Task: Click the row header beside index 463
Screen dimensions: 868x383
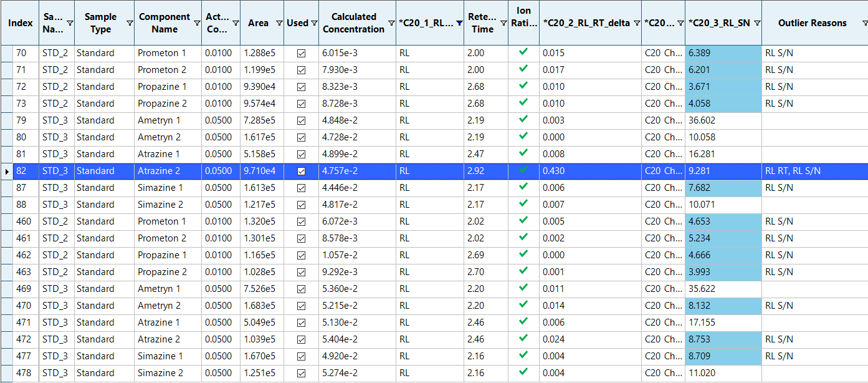Action: [x=6, y=272]
